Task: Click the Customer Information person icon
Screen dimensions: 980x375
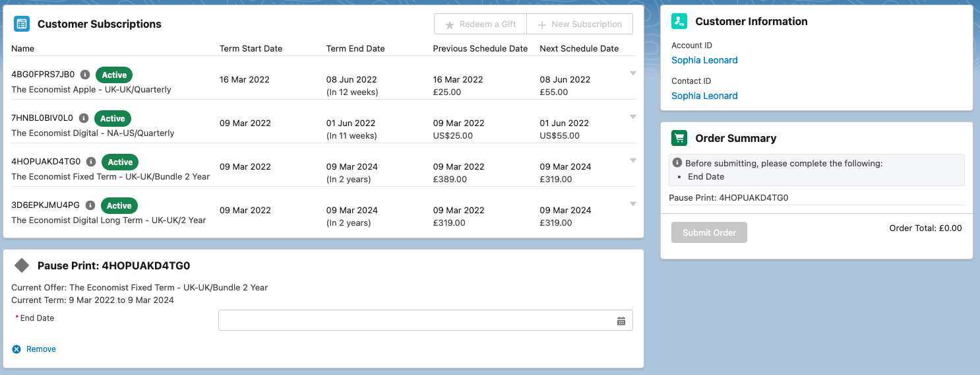Action: point(679,21)
